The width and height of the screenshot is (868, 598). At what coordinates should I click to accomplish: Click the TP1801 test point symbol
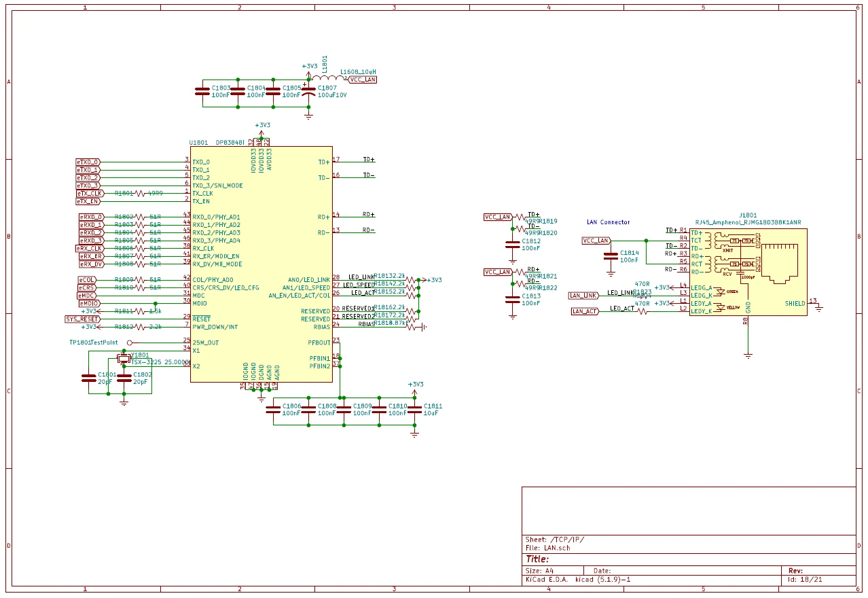click(x=130, y=342)
